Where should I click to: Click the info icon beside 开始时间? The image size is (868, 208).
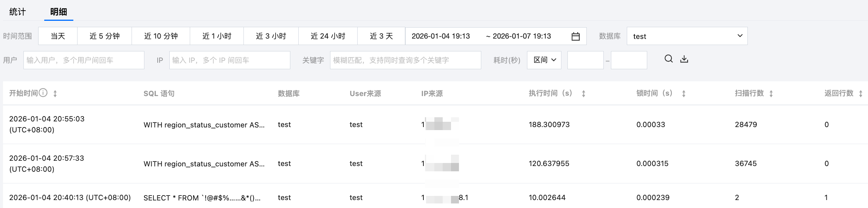click(x=43, y=93)
